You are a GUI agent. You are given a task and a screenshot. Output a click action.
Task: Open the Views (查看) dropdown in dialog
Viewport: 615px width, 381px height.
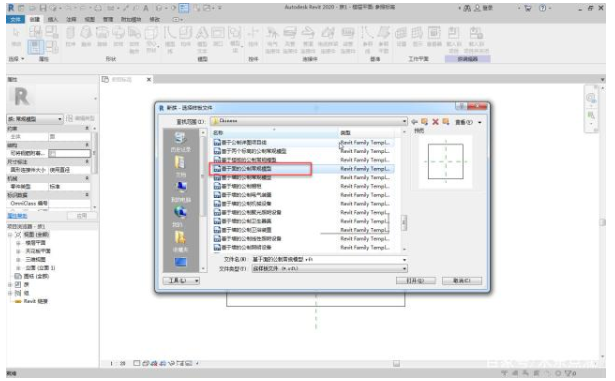[468, 122]
